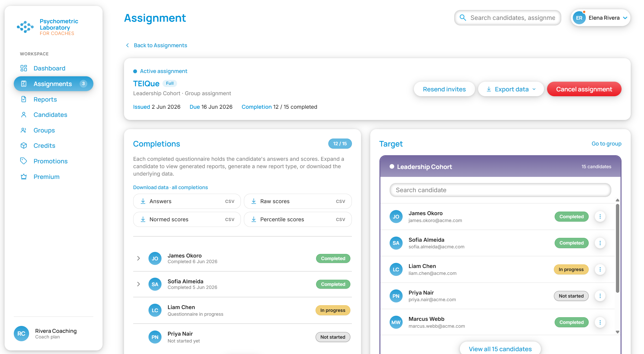
Task: Click the 12 / 15 completions badge
Action: tap(340, 144)
